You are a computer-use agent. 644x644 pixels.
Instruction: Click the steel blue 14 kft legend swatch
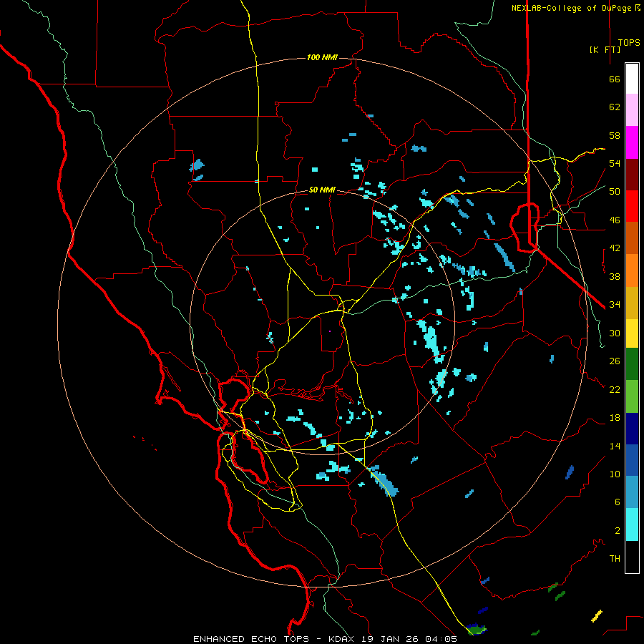tap(632, 492)
